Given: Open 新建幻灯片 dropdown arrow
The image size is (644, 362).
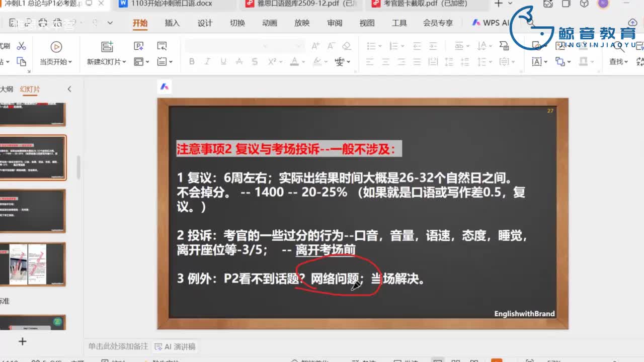Looking at the screenshot, I should click(x=124, y=62).
